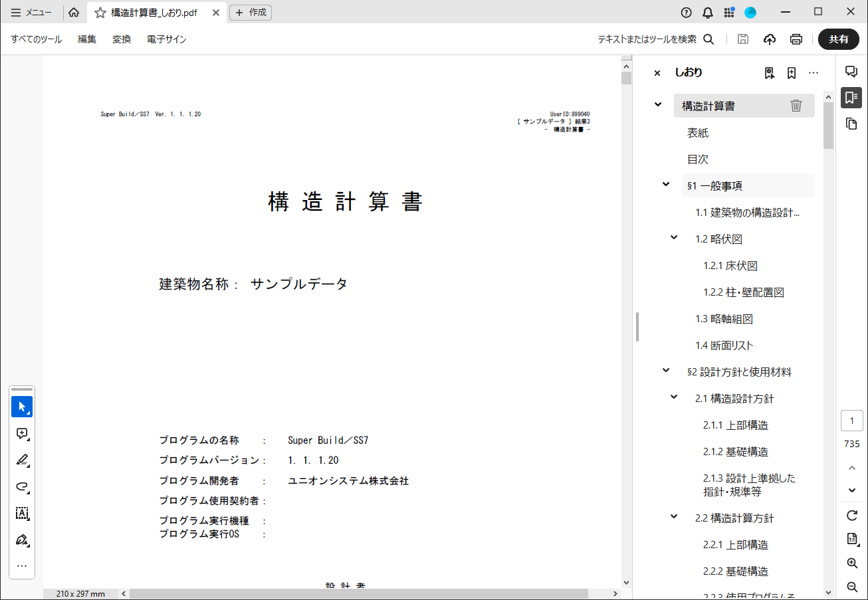
Task: Collapse the 構造計算書 bookmark
Action: pyautogui.click(x=658, y=104)
